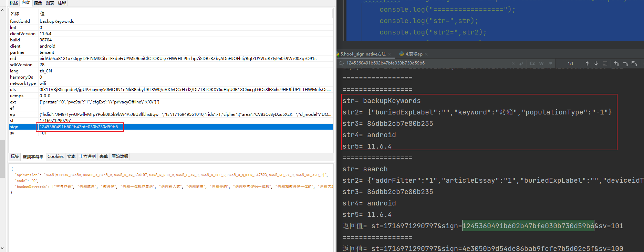Add selection for next occurrence icon
The height and width of the screenshot is (252, 644).
(x=616, y=63)
